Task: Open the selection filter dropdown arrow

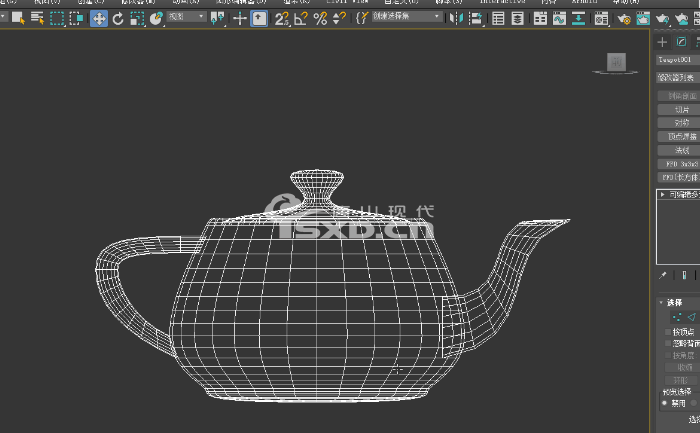Action: click(3, 16)
